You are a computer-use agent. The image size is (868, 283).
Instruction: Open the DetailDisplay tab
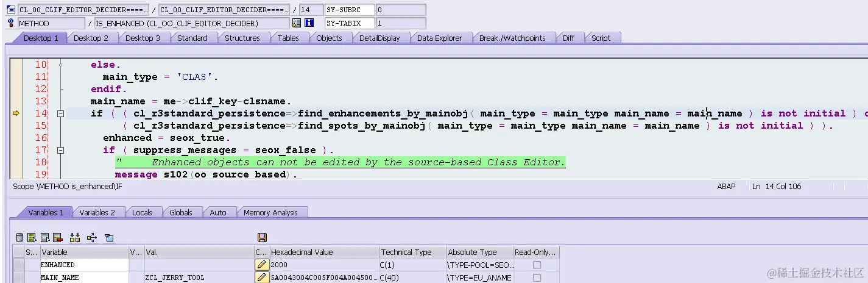click(x=379, y=38)
